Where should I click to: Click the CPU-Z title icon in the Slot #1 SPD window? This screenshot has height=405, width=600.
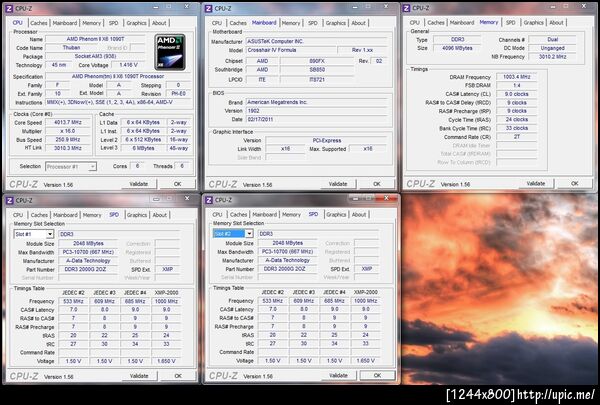coord(10,200)
